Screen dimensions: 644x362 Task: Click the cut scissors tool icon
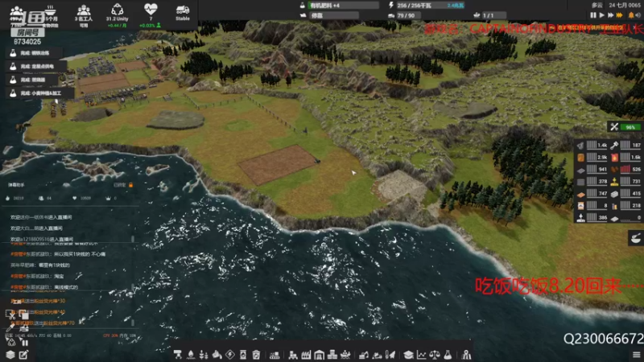(10, 315)
